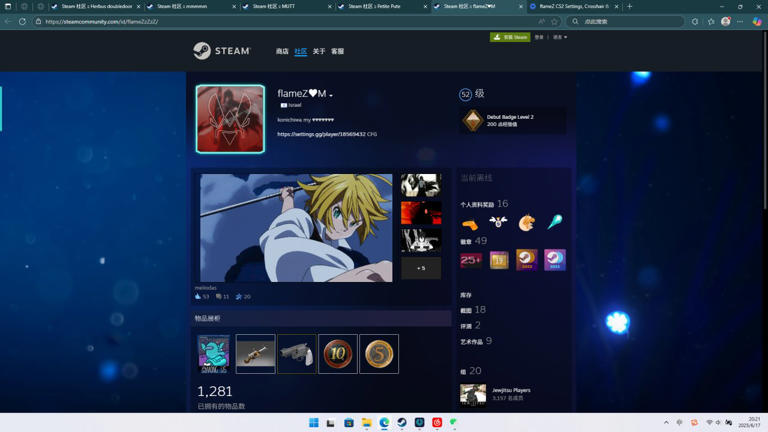Open the 评测 reviews 2 link
This screenshot has height=432, width=768.
(470, 325)
